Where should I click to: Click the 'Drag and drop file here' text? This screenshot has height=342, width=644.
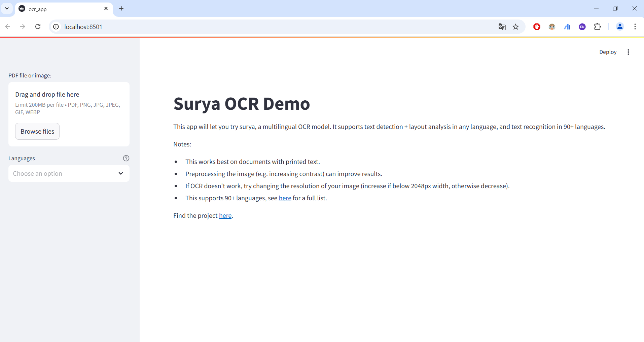pos(47,94)
